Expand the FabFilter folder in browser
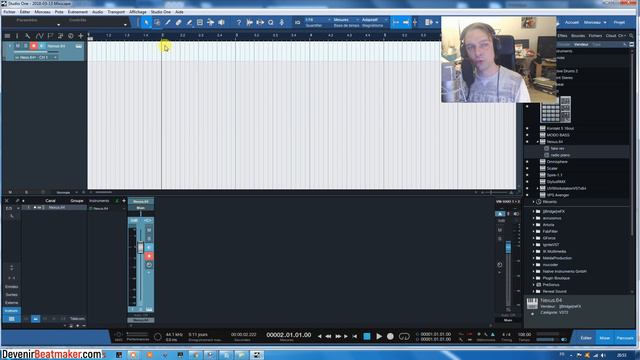The width and height of the screenshot is (640, 360). point(534,231)
